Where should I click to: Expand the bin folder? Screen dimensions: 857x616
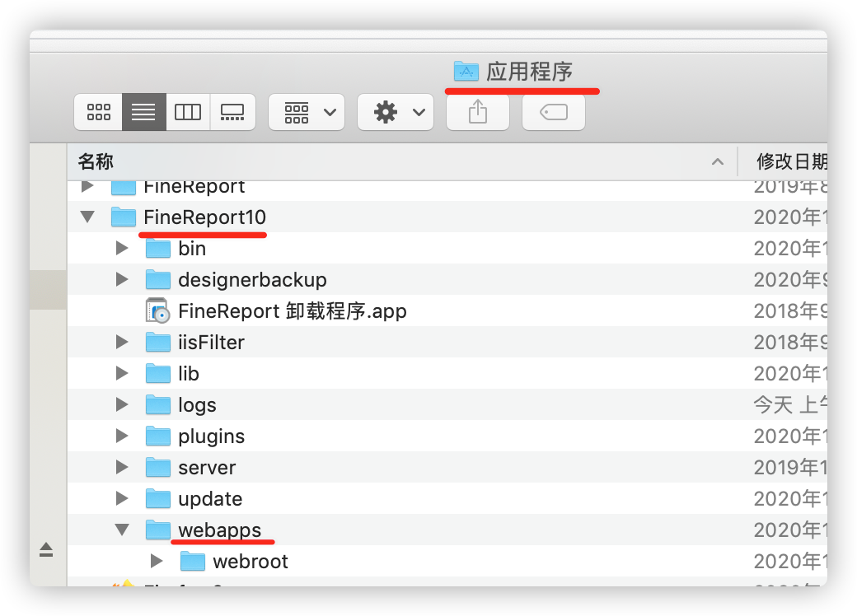[x=123, y=249]
